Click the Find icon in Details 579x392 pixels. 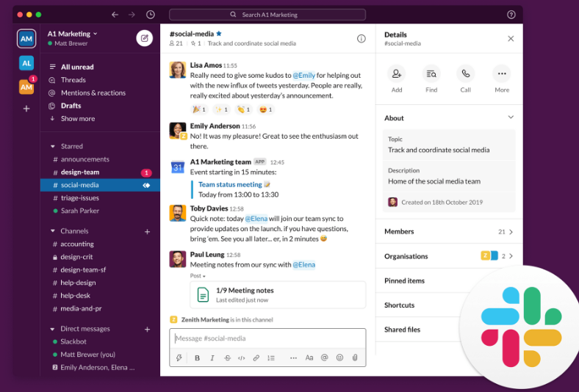coord(431,73)
